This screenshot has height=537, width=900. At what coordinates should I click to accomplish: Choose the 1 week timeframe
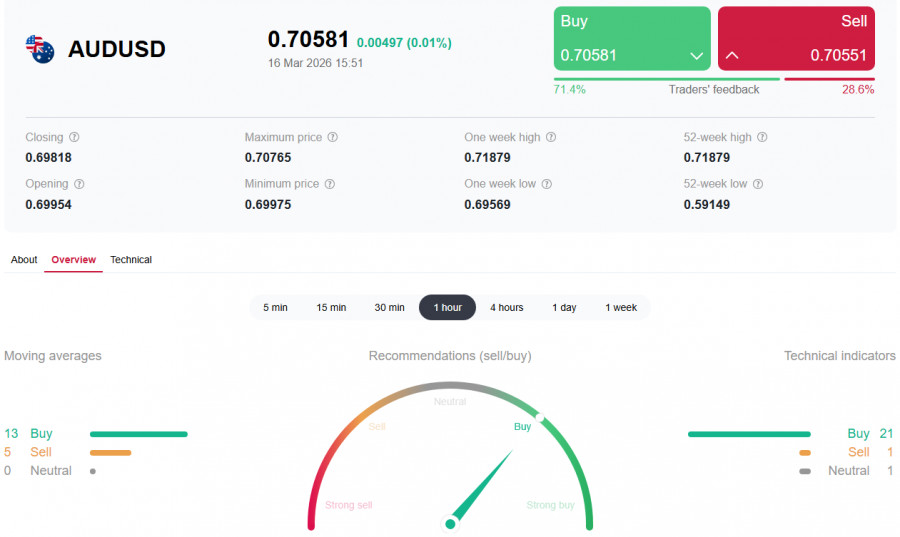(621, 308)
